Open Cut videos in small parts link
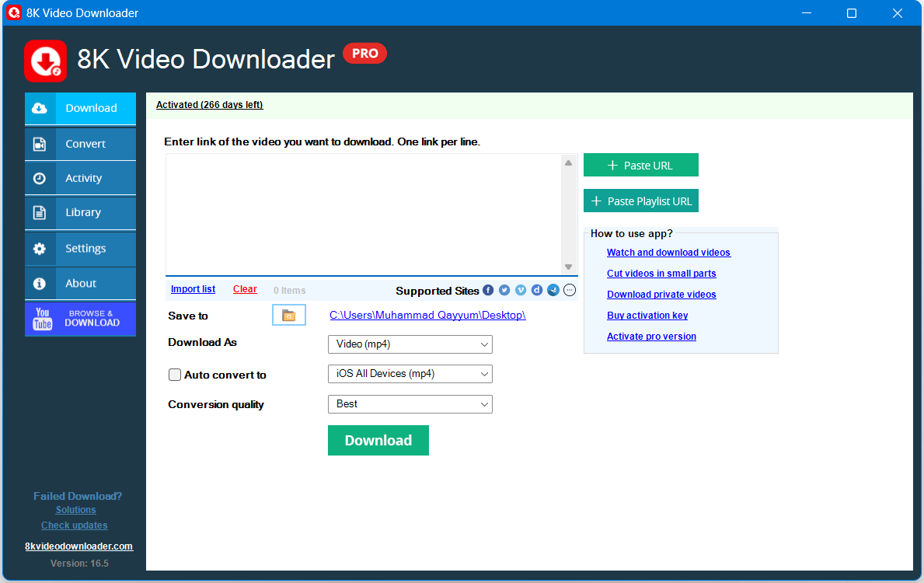The image size is (924, 583). 662,274
